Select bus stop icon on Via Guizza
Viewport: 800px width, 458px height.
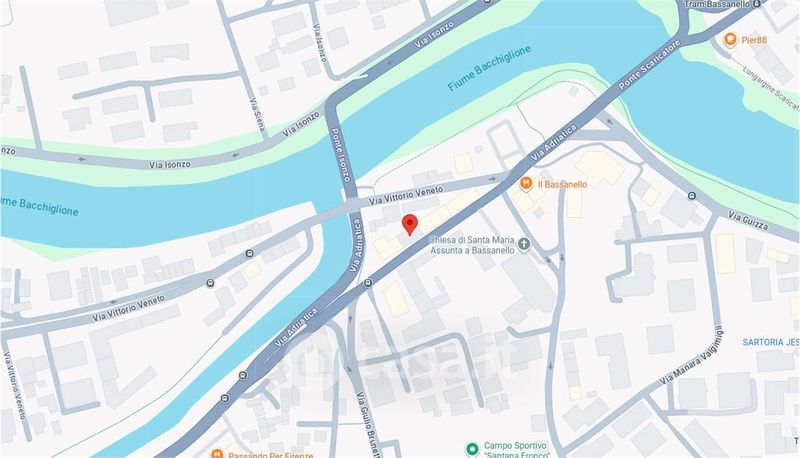[692, 196]
